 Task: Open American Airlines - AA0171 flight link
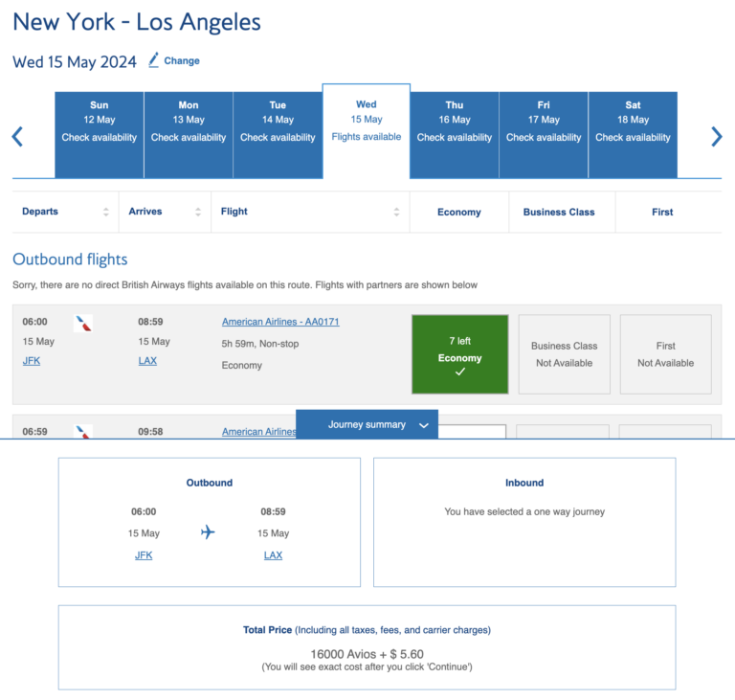pos(280,322)
